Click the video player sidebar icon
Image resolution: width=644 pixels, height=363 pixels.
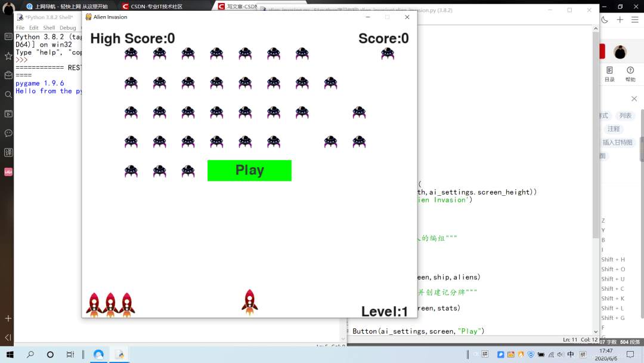click(8, 114)
